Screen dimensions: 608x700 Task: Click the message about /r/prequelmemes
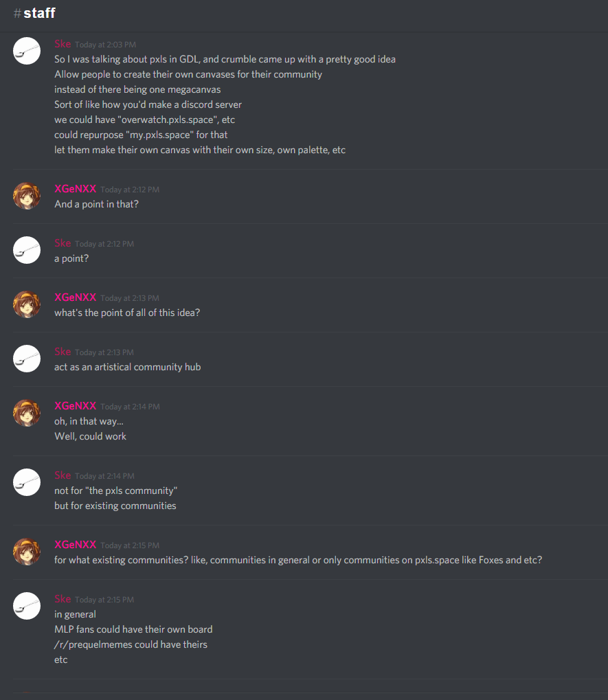[131, 644]
